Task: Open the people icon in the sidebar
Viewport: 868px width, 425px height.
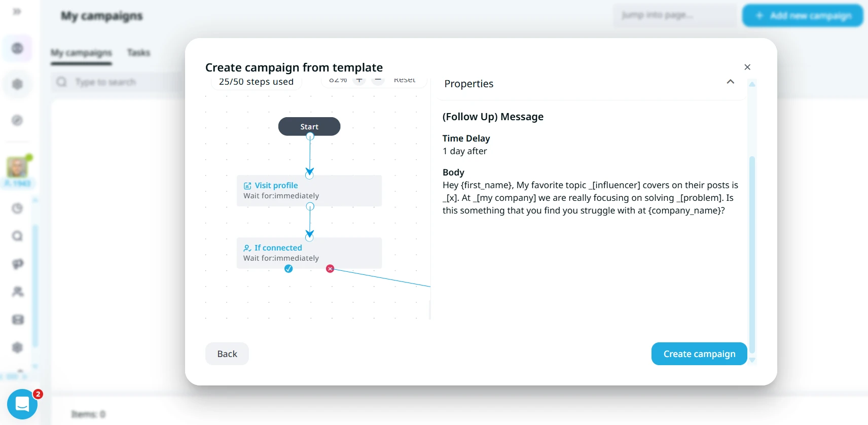Action: (17, 292)
